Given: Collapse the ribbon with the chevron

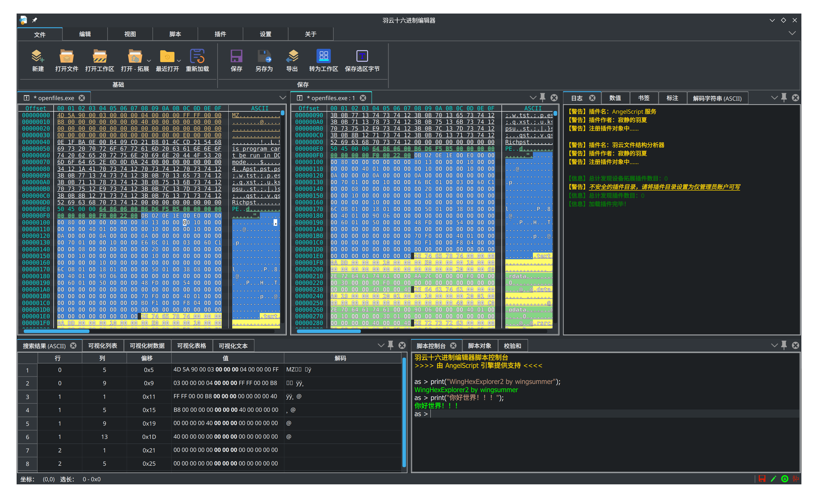Looking at the screenshot, I should (x=792, y=33).
